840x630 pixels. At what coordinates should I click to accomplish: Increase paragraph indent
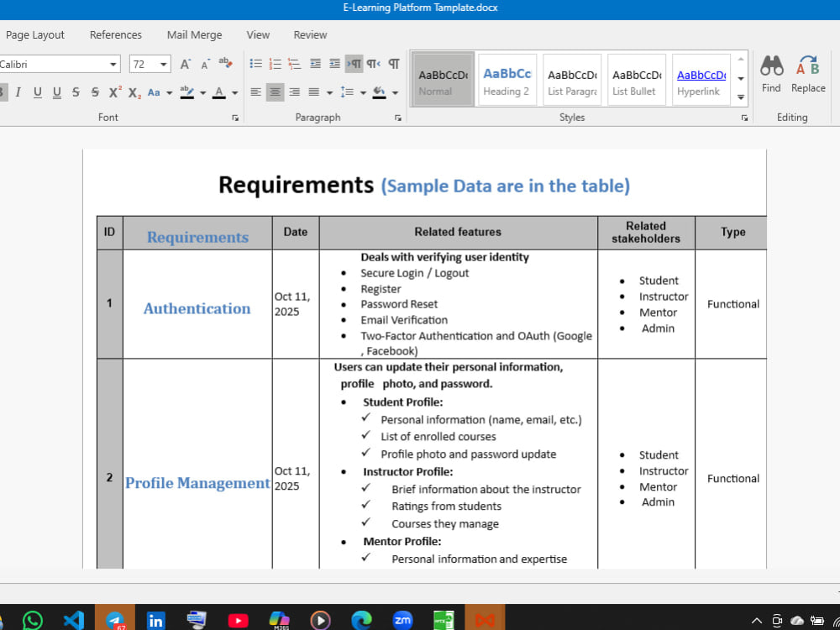click(335, 65)
